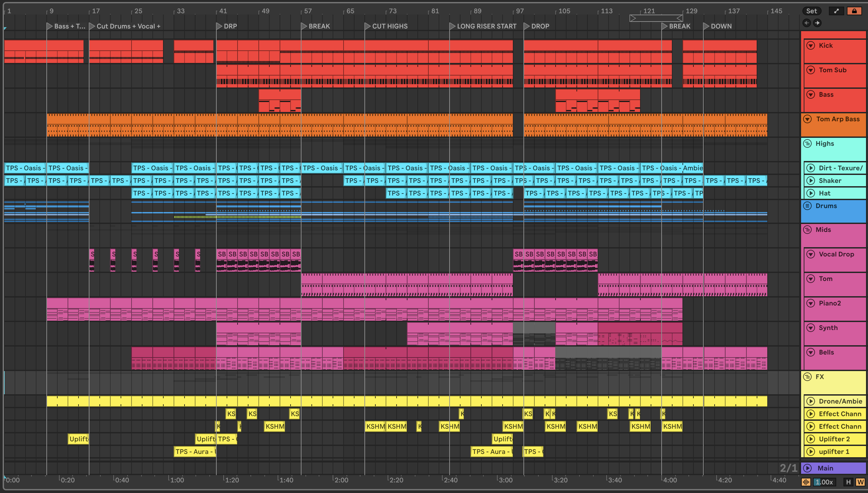Toggle the automation lock icon
The height and width of the screenshot is (493, 868).
(x=854, y=11)
